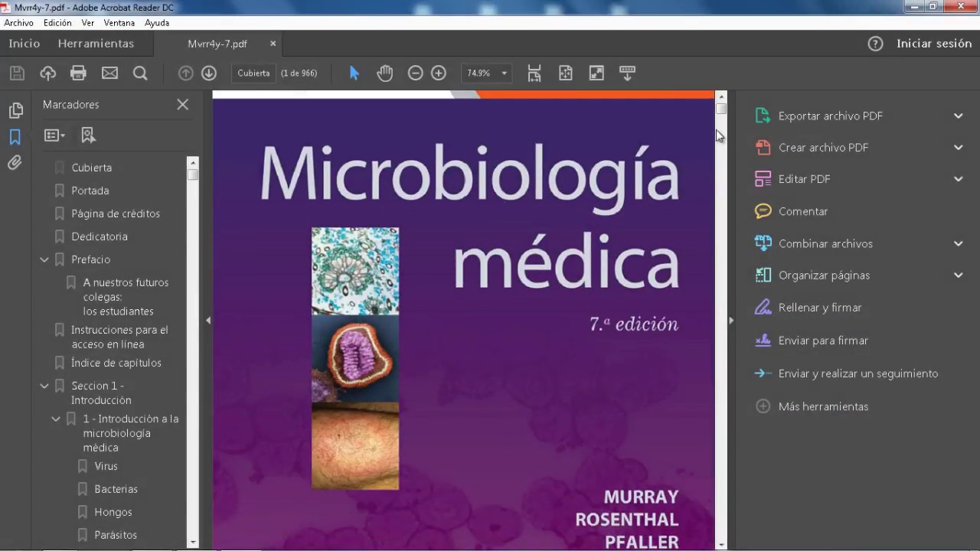The image size is (980, 551).
Task: Activate the hand pan tool
Action: click(384, 73)
